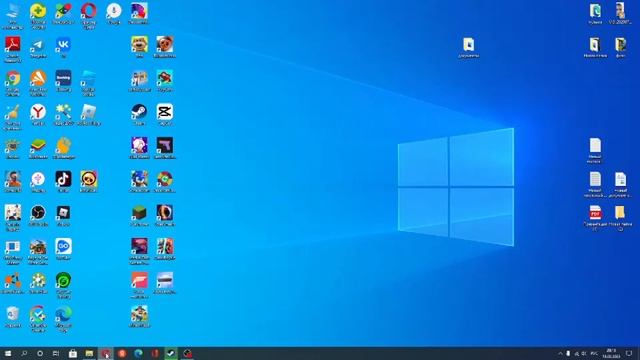Open the PDF file on the desktop
Viewport: 640px width, 360px height.
pyautogui.click(x=595, y=218)
